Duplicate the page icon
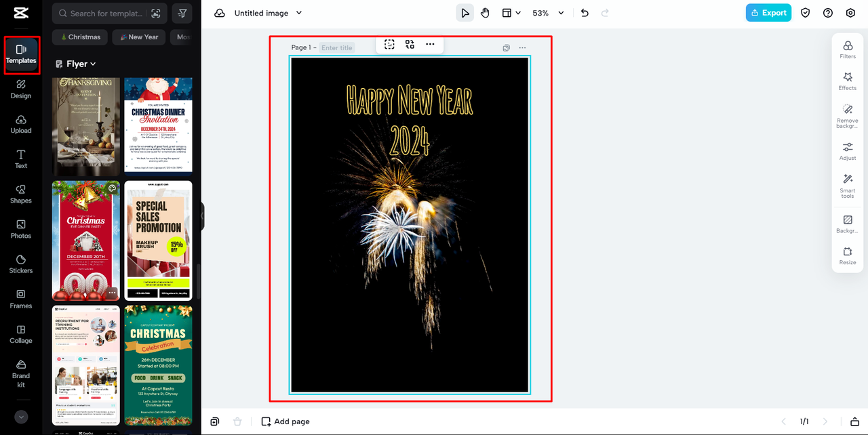Image resolution: width=868 pixels, height=435 pixels. (x=506, y=48)
